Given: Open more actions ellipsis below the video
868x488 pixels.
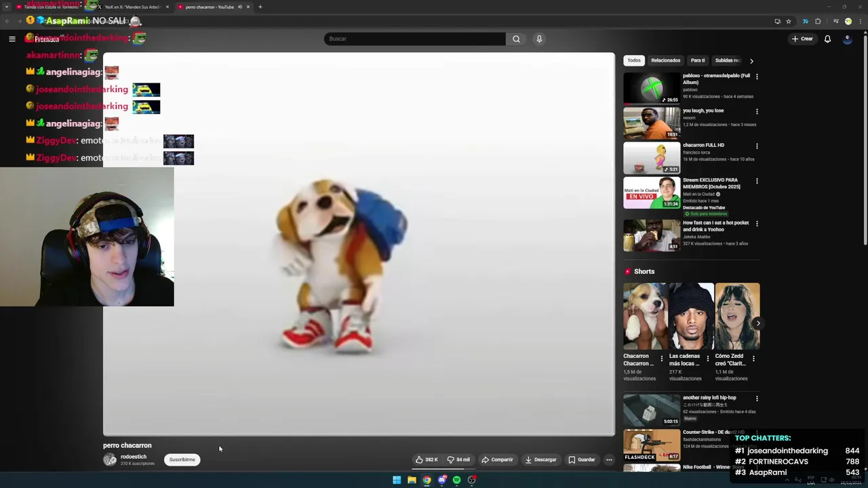Looking at the screenshot, I should [609, 460].
